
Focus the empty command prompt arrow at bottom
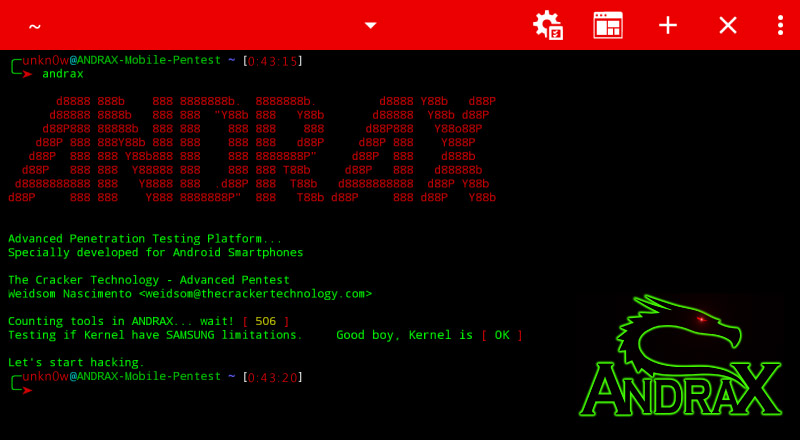tap(27, 390)
